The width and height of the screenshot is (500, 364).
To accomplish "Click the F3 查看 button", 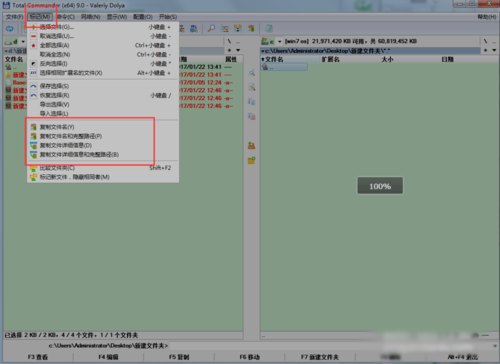I will [x=38, y=357].
